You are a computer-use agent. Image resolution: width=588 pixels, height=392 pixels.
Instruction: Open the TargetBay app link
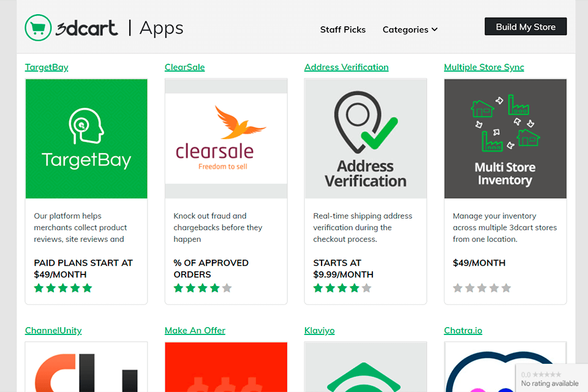[x=47, y=67]
